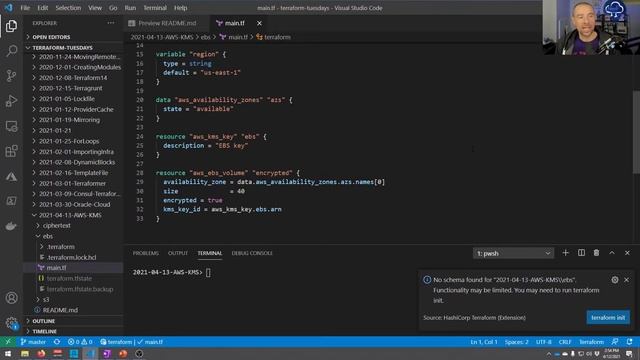Dismiss the No schema found notification
Viewport: 640px width, 360px height.
pos(627,280)
